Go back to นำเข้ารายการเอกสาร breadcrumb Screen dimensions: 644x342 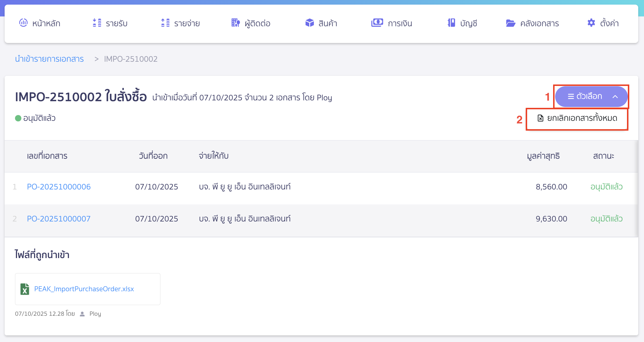point(49,59)
